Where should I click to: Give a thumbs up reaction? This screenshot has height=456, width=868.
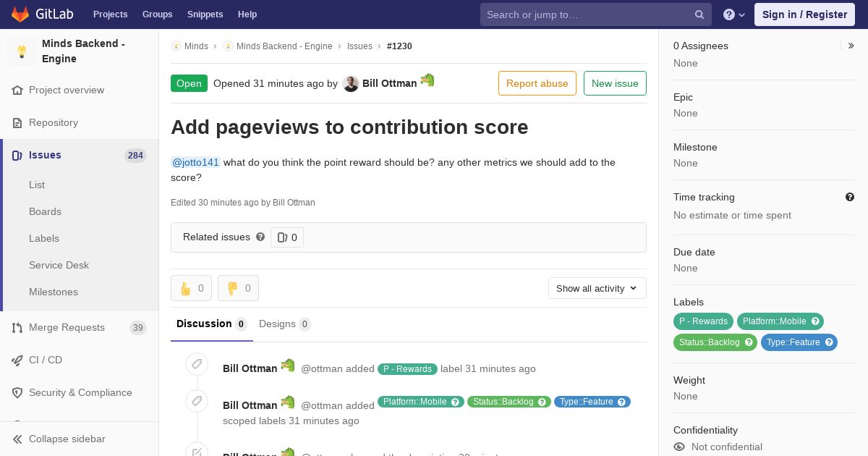[x=191, y=288]
